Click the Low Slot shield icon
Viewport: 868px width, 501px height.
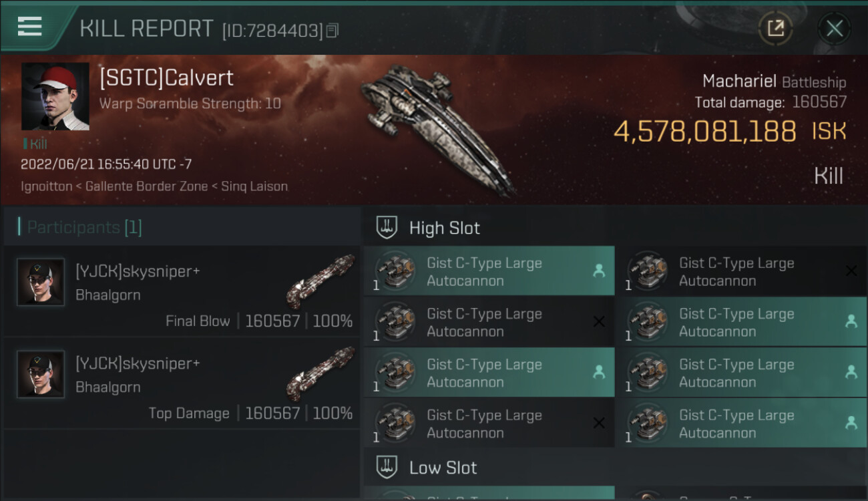point(387,468)
